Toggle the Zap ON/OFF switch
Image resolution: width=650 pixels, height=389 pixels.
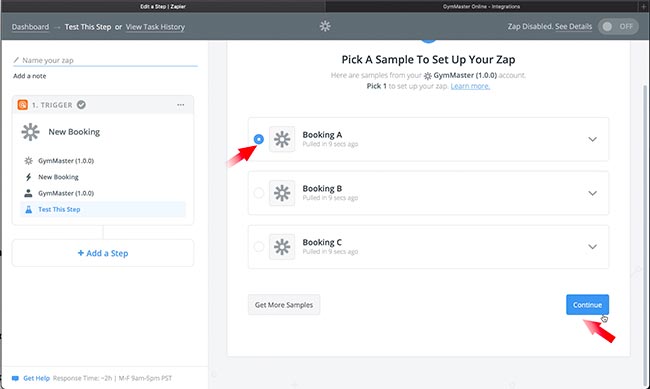[618, 27]
